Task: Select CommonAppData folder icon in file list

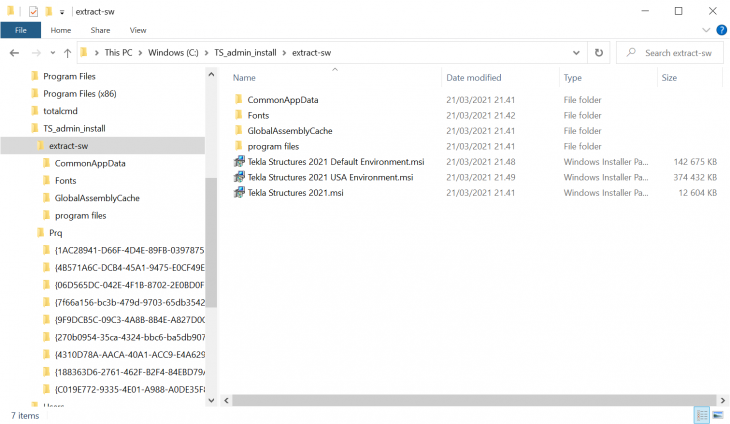Action: [x=239, y=99]
